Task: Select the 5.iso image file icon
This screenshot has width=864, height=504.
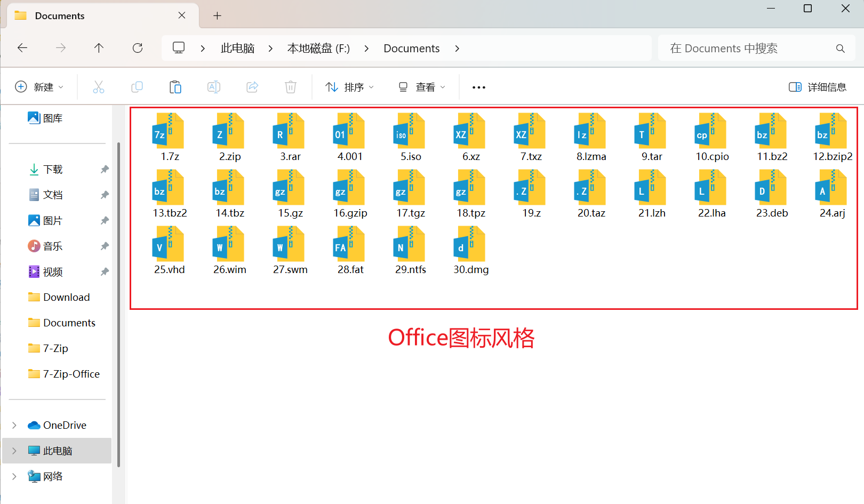Action: [409, 131]
